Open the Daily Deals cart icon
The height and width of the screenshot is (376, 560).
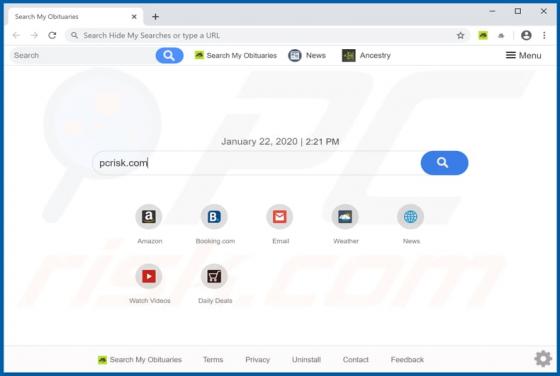[x=214, y=276]
